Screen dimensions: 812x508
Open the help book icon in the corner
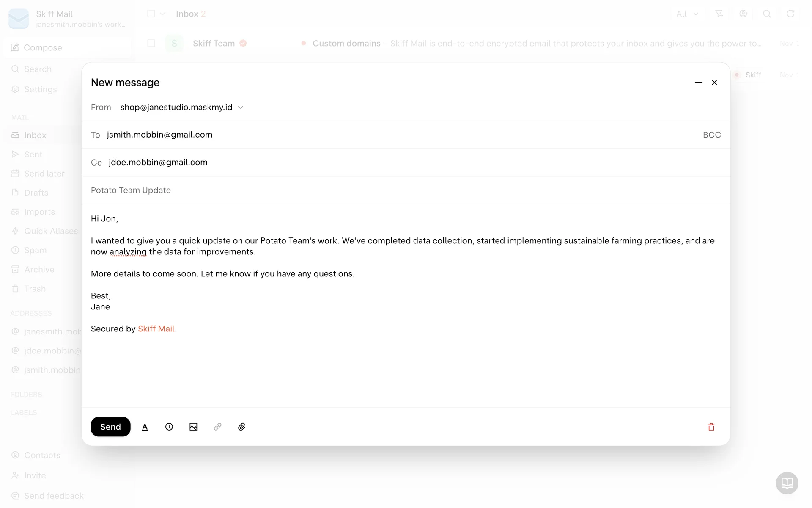tap(787, 483)
